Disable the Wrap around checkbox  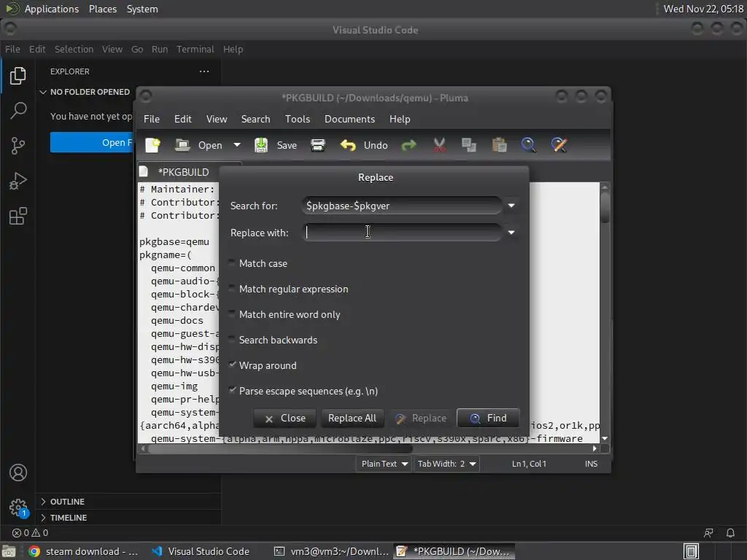232,365
